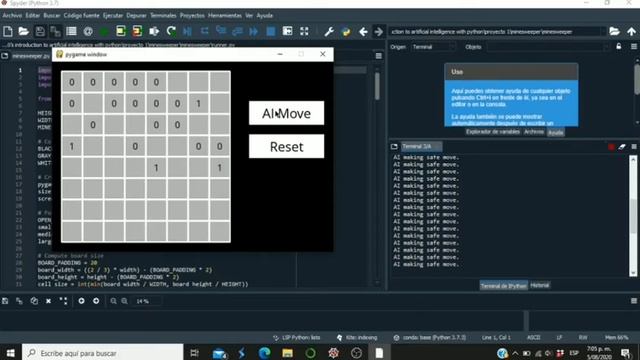Viewport: 640px width, 360px height.
Task: Maximize current pane icon in toolbar
Action: (287, 31)
